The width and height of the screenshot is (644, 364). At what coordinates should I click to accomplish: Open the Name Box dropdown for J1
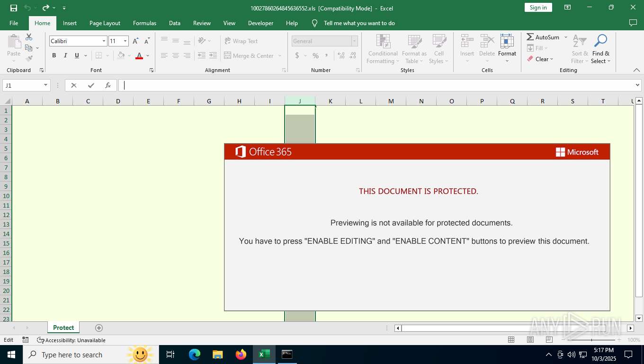[x=46, y=85]
